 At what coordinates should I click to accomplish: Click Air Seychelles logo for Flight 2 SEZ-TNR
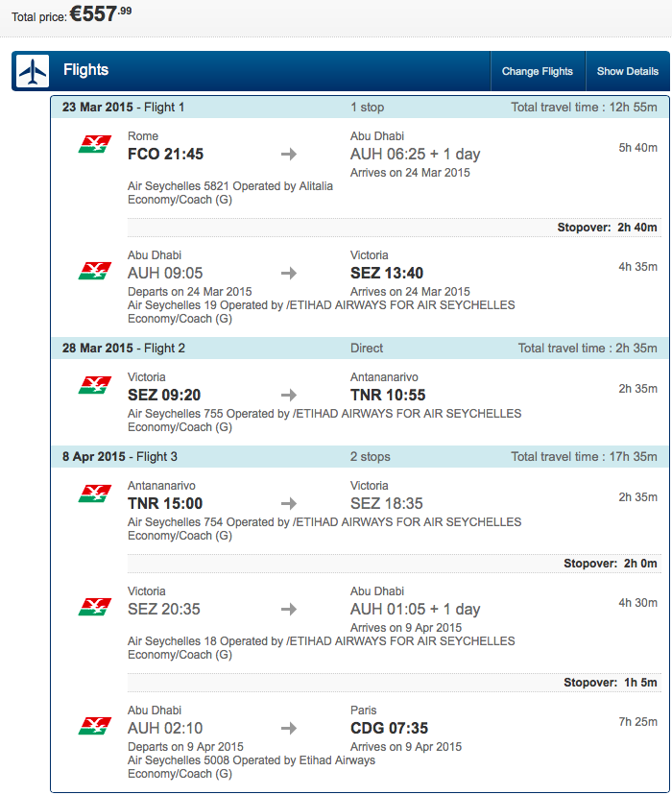pos(95,385)
